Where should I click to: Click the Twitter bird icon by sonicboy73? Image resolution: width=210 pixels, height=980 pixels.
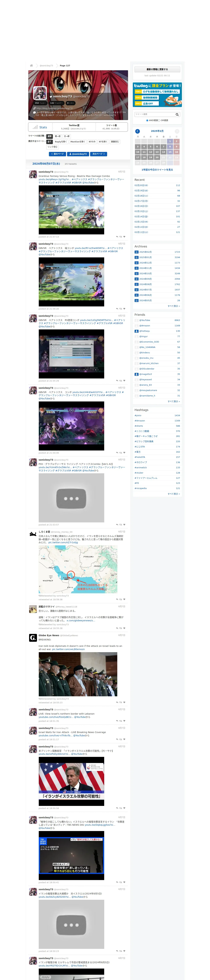pyautogui.click(x=51, y=97)
